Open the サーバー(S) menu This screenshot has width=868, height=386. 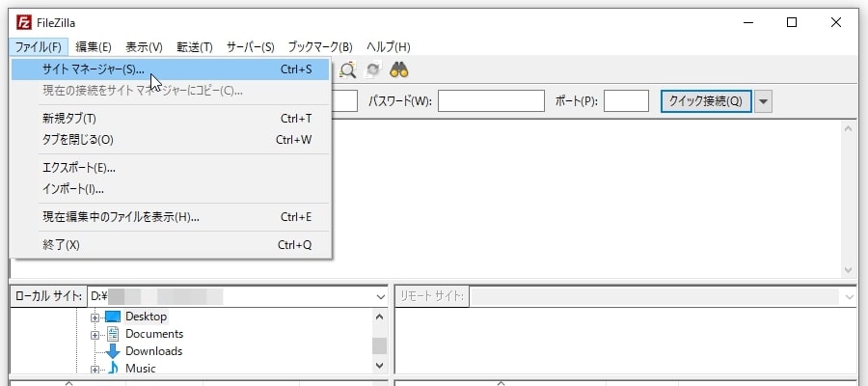(250, 46)
